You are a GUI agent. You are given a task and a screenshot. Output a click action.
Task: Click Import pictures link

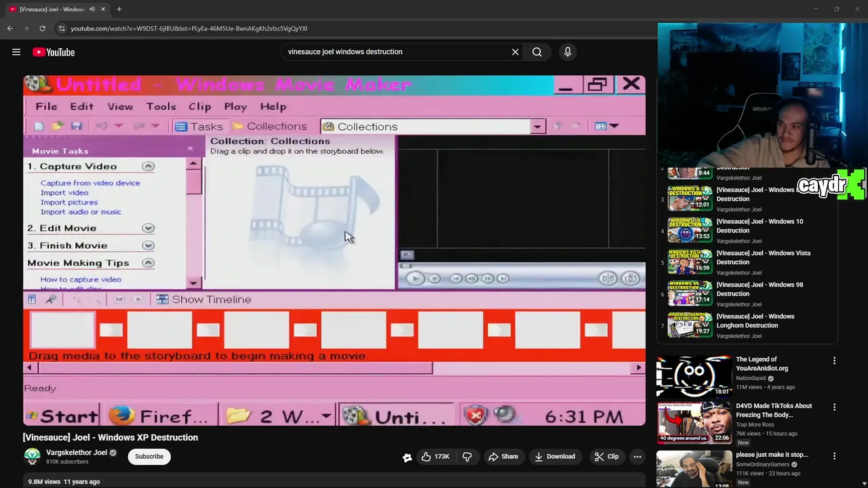coord(69,202)
